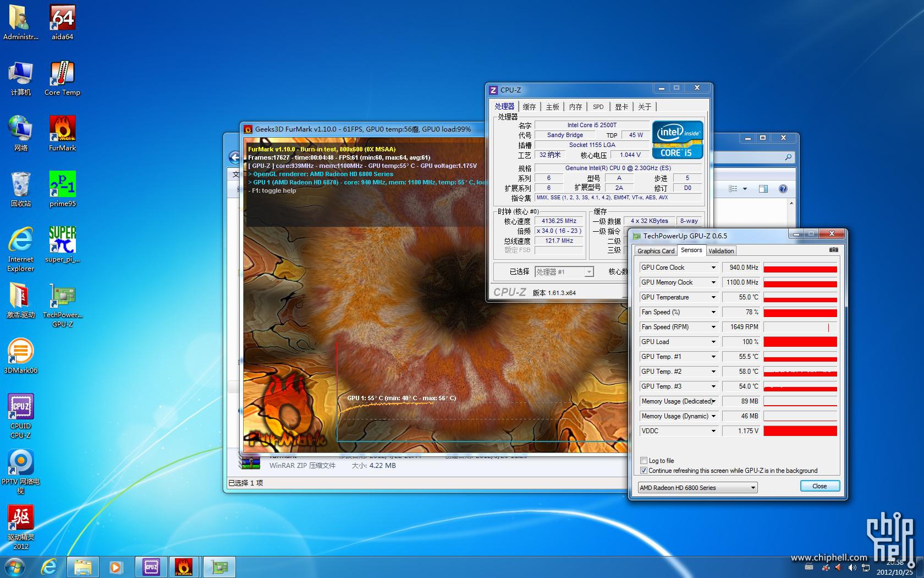Open the aida64 desktop shortcut
Image resolution: width=924 pixels, height=578 pixels.
(x=62, y=22)
